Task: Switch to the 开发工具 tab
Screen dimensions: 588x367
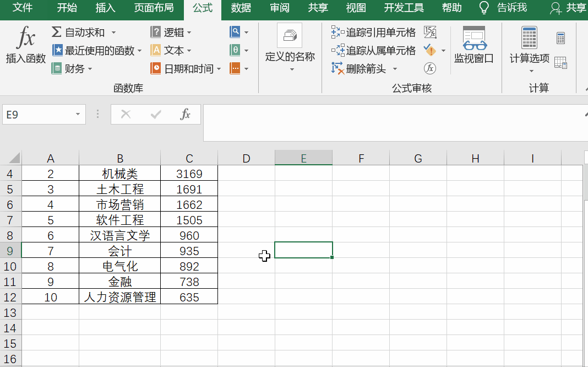Action: point(404,8)
